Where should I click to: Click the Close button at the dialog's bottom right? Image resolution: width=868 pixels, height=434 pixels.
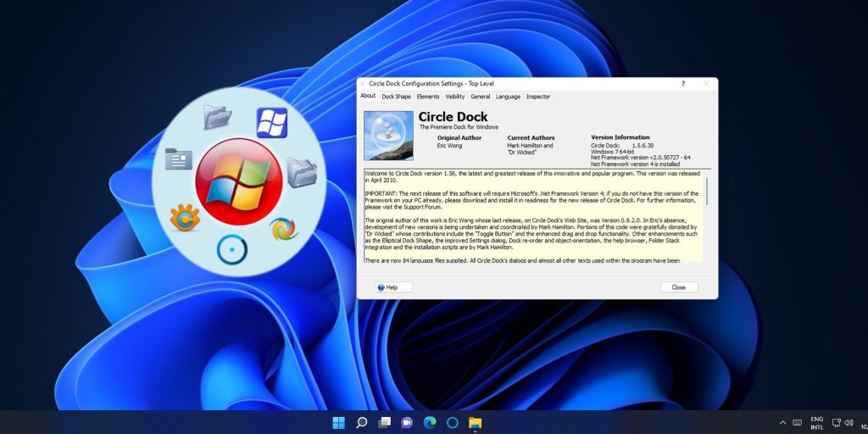coord(678,287)
